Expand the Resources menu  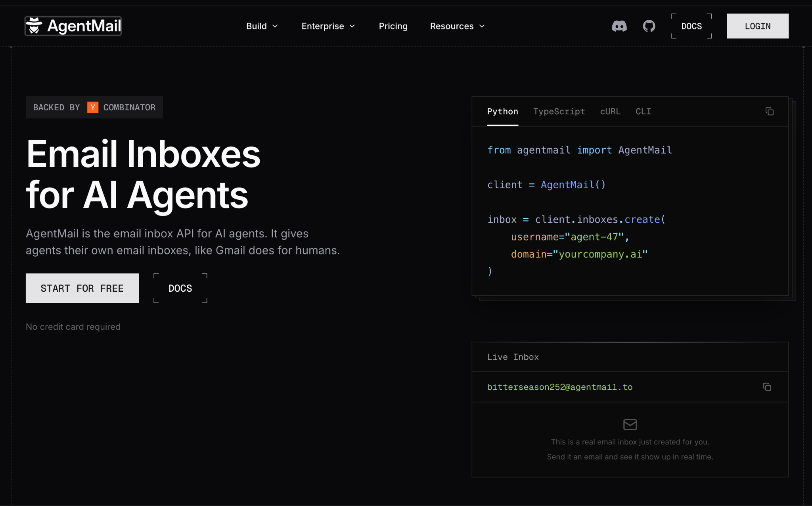(458, 26)
